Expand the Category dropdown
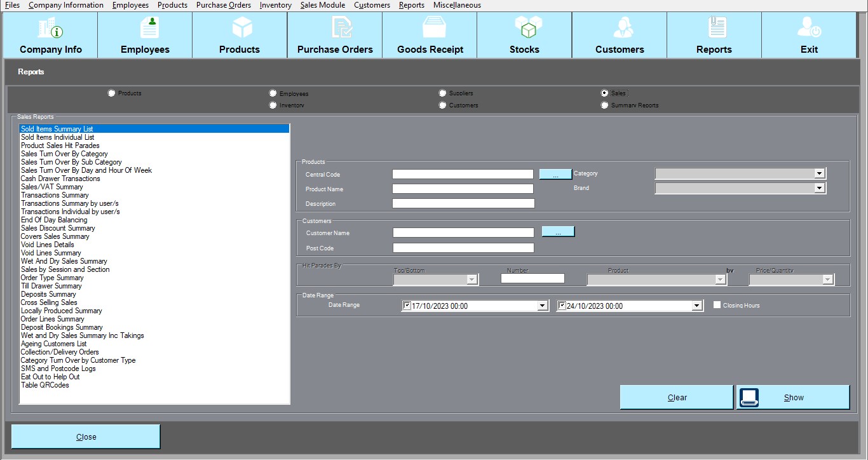This screenshot has height=460, width=868. (819, 173)
